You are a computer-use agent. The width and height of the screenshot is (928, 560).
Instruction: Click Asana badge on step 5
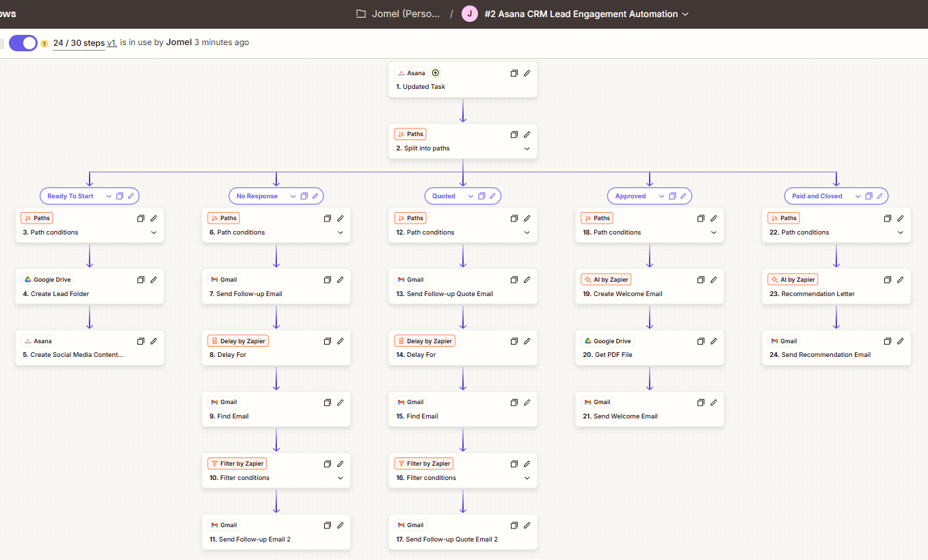click(x=38, y=341)
